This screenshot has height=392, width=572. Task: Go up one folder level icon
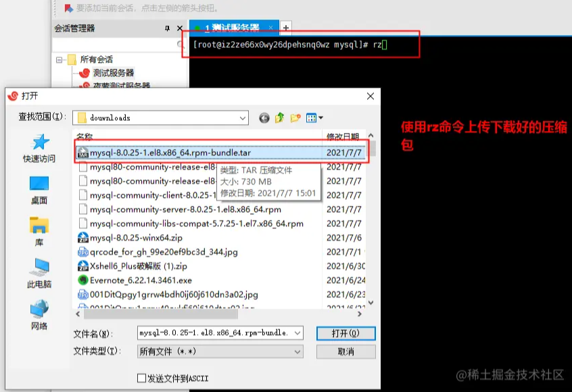pyautogui.click(x=280, y=118)
